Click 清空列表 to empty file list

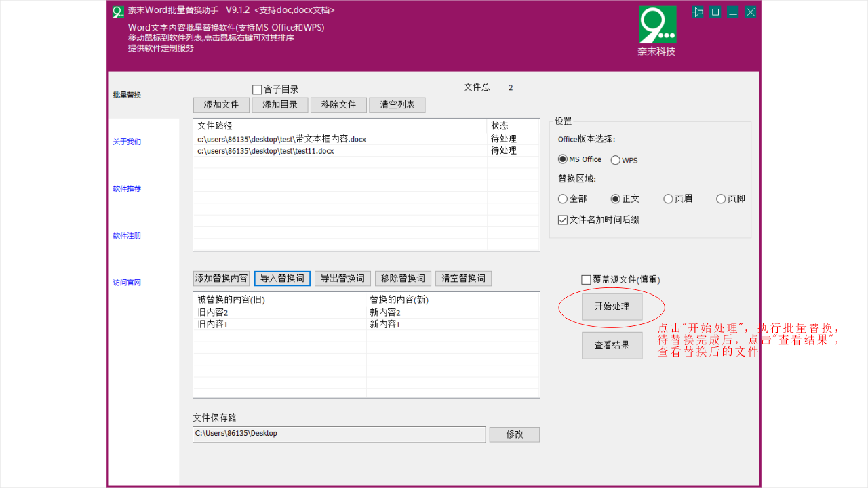[397, 104]
